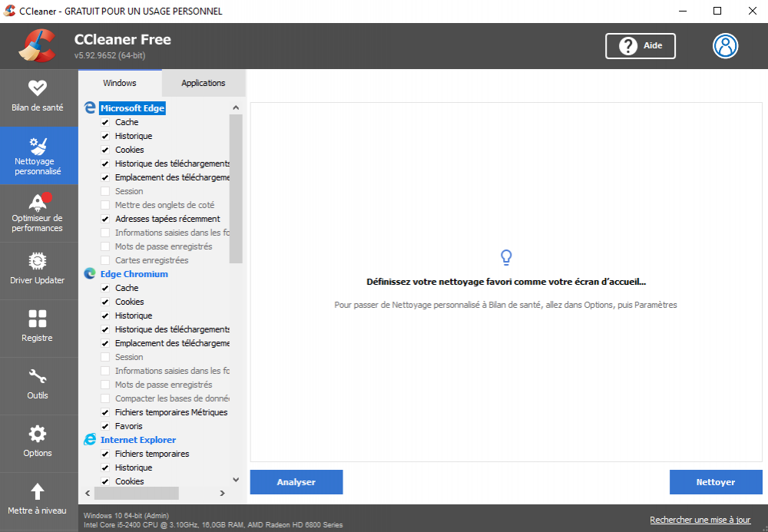Click the Windows 10 64-bit system info text
The width and height of the screenshot is (768, 532).
[x=127, y=515]
